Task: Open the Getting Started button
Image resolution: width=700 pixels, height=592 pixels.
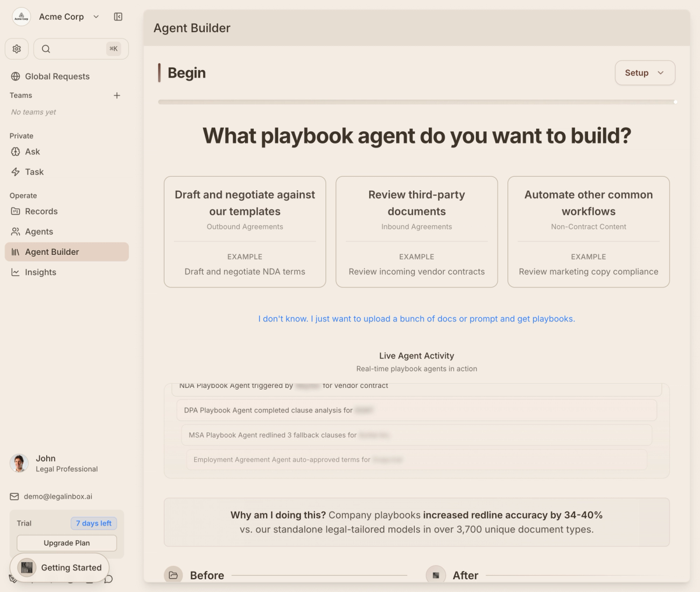Action: (60, 568)
